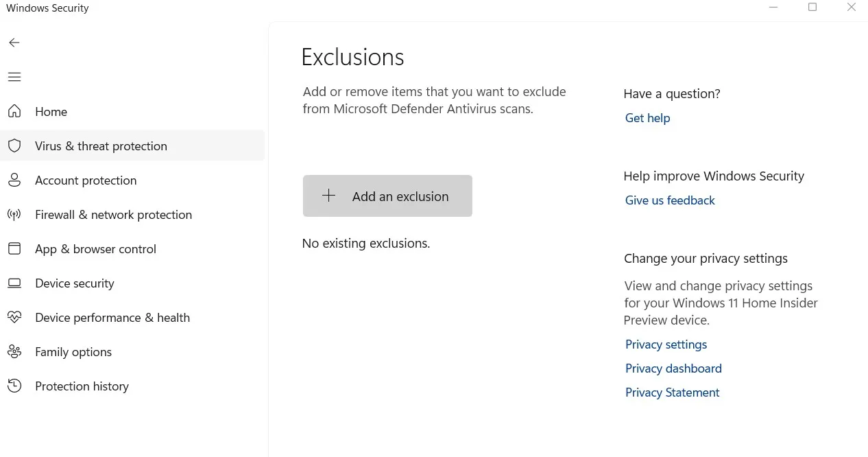The image size is (868, 457).
Task: Select the Protection history clock icon
Action: click(x=14, y=386)
